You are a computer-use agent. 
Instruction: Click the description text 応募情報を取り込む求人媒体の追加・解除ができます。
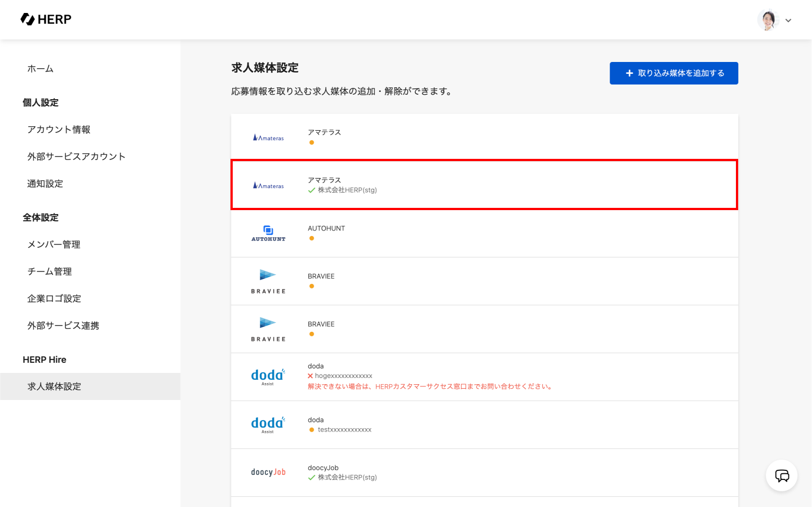343,91
